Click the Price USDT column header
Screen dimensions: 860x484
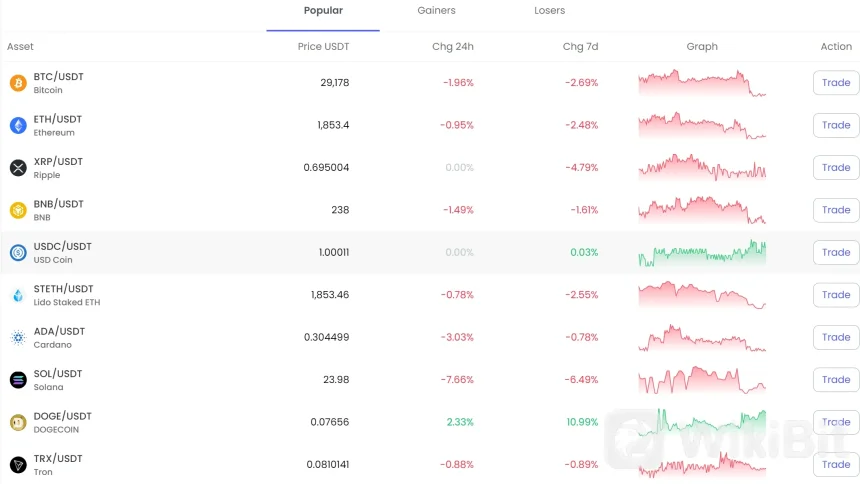[323, 47]
